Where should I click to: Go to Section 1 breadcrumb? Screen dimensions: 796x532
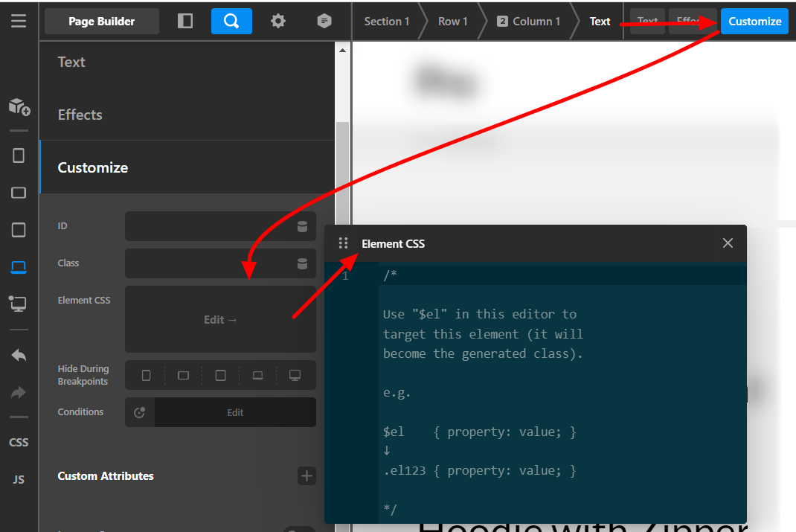(x=386, y=22)
